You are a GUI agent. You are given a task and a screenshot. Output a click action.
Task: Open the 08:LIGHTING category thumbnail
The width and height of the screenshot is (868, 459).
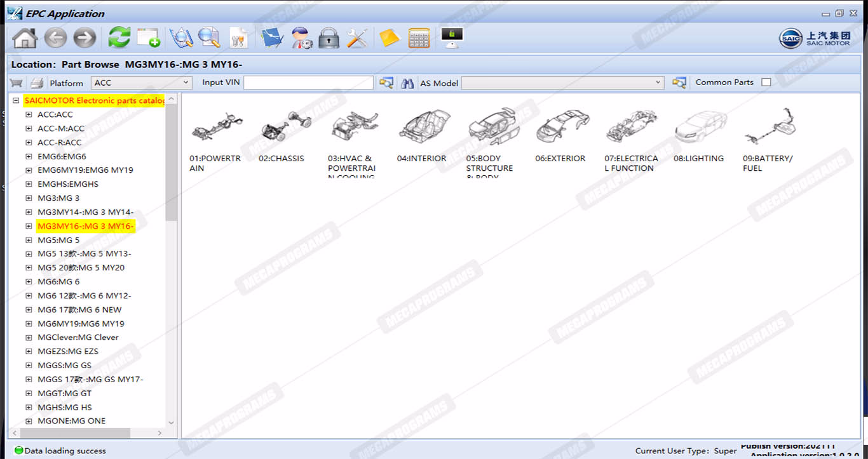click(701, 128)
